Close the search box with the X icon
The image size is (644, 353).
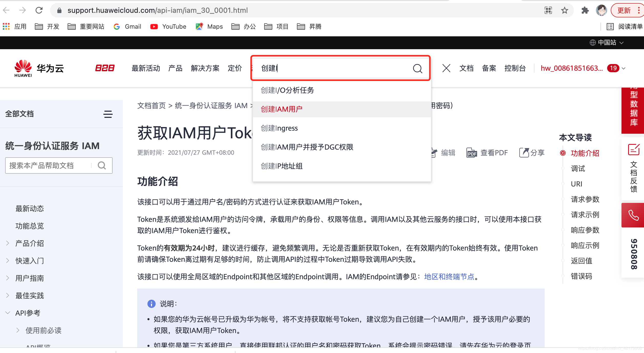(446, 68)
